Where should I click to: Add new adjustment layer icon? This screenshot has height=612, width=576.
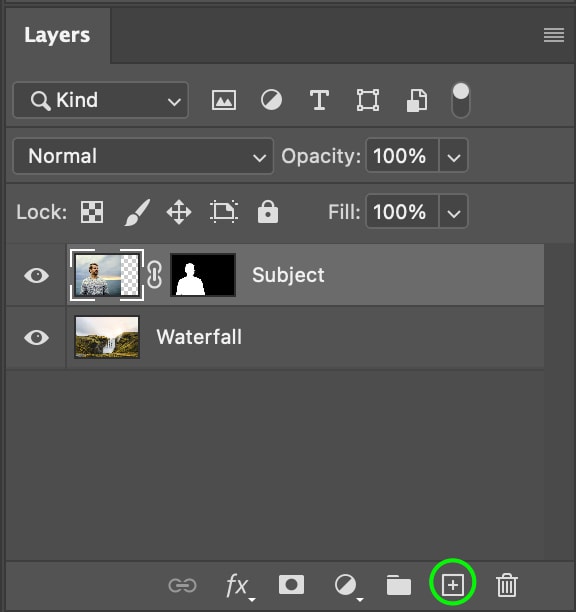tap(348, 587)
